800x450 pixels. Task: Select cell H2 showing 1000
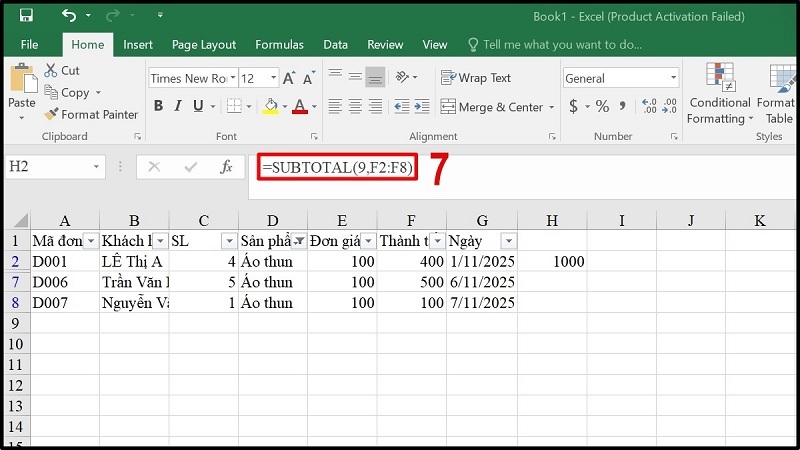pos(552,262)
